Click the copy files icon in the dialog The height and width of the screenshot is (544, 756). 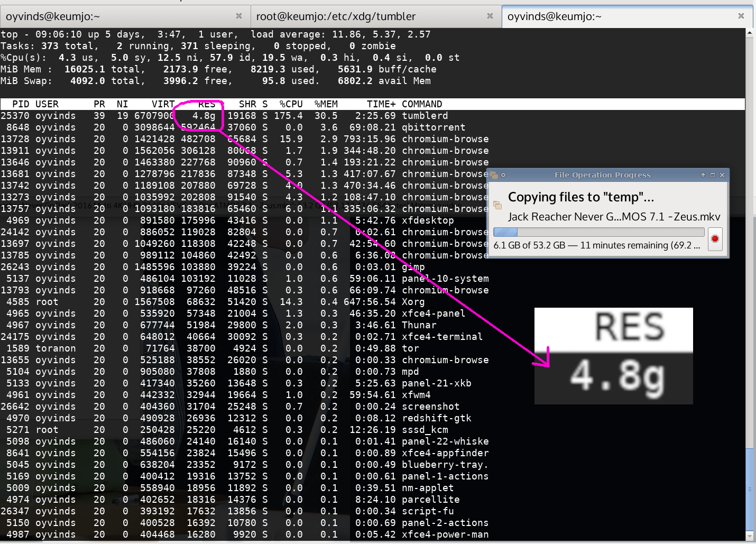497,205
